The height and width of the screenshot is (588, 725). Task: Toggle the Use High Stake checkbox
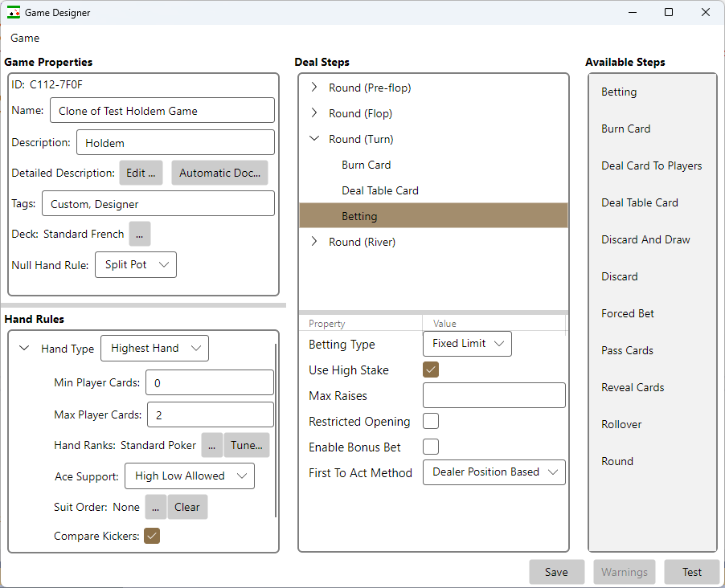[431, 370]
